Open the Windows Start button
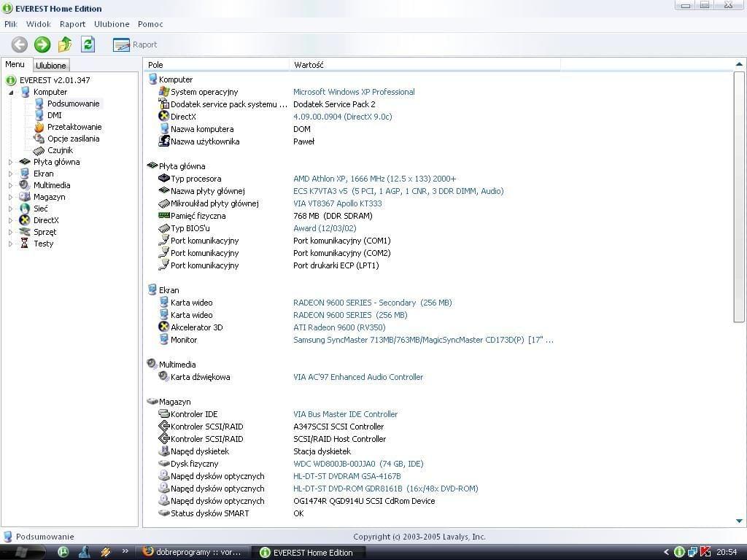Viewport: 747px width, 560px height. (23, 553)
